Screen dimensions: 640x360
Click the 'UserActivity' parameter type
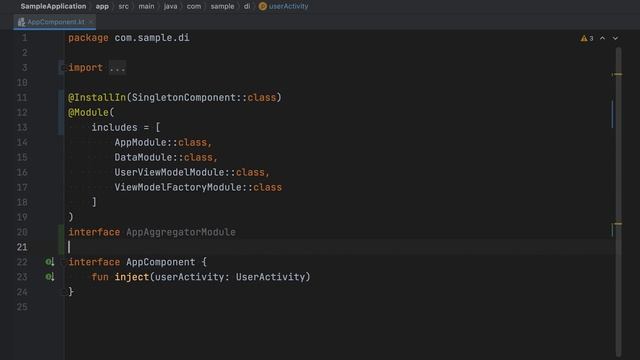click(271, 277)
